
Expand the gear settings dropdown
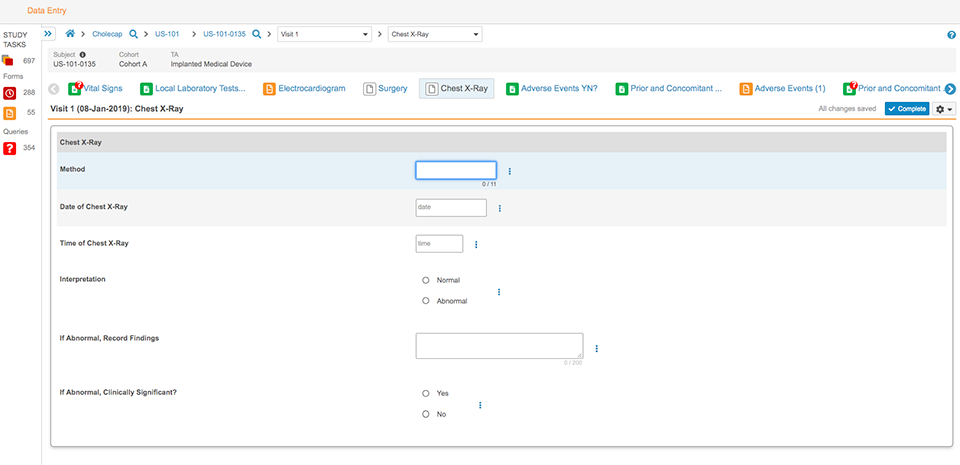click(x=944, y=108)
